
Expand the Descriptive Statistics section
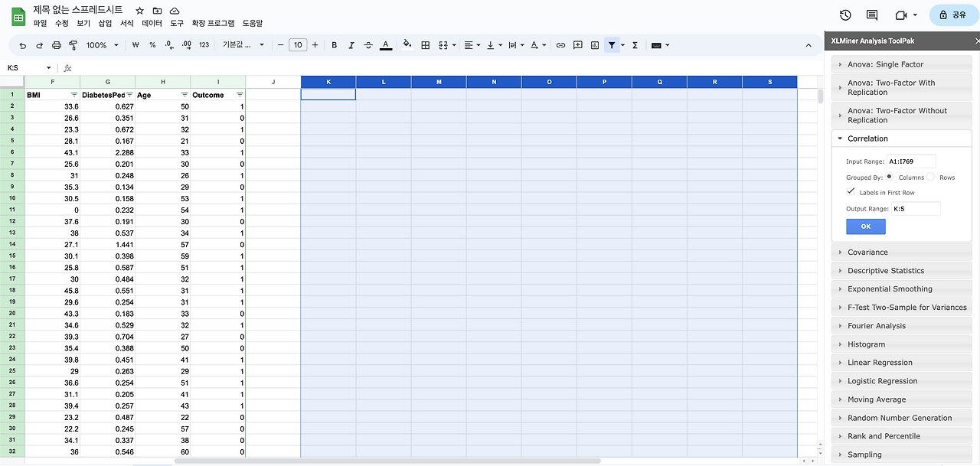click(x=901, y=270)
